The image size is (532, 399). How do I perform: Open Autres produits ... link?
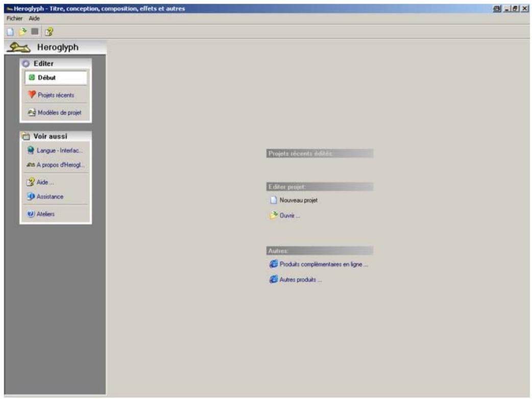301,280
